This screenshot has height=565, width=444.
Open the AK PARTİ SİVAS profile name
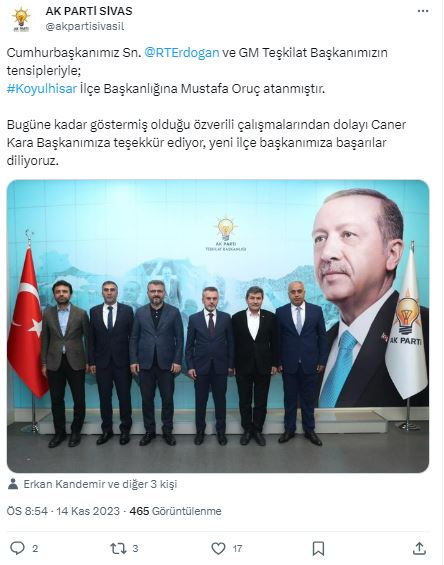89,11
